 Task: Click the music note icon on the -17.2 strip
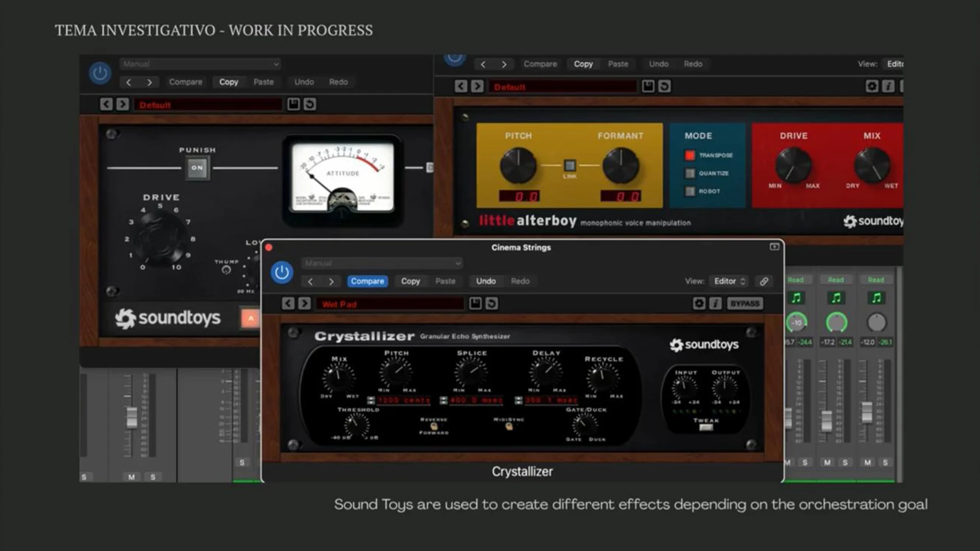pos(836,298)
